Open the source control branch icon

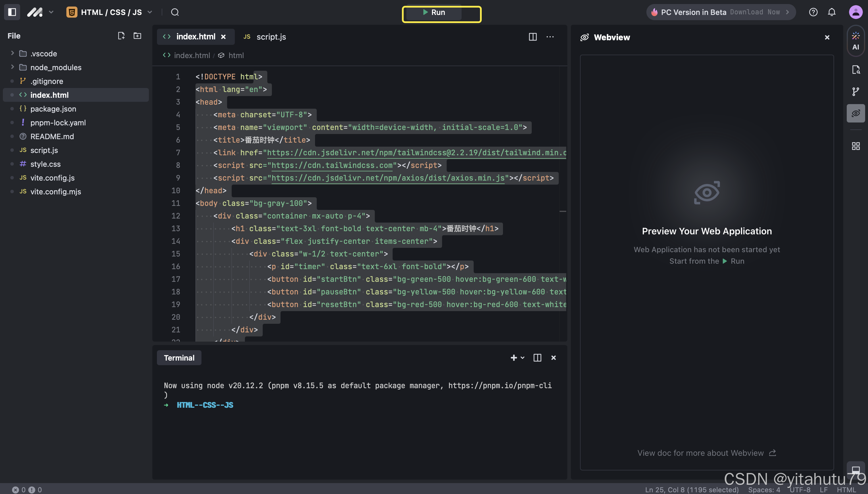pos(855,91)
